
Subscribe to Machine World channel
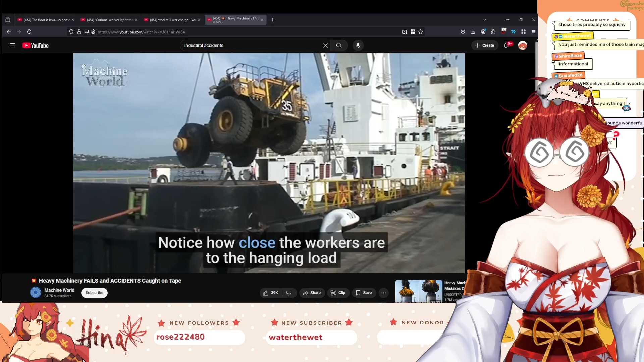coord(94,293)
